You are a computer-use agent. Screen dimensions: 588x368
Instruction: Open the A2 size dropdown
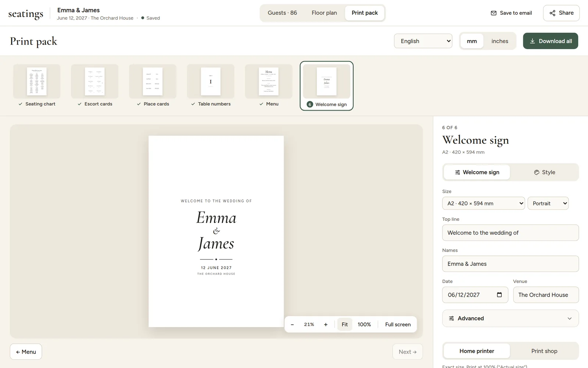tap(483, 204)
